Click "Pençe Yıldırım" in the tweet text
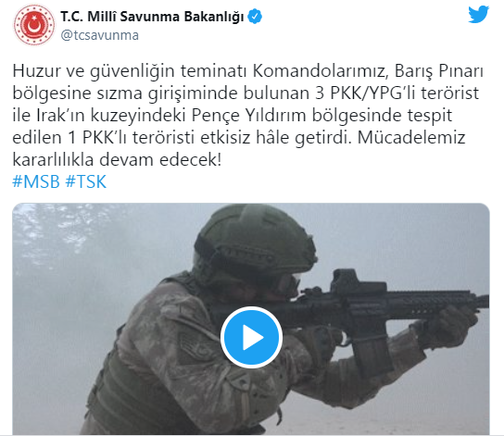The image size is (504, 436). pos(248,116)
